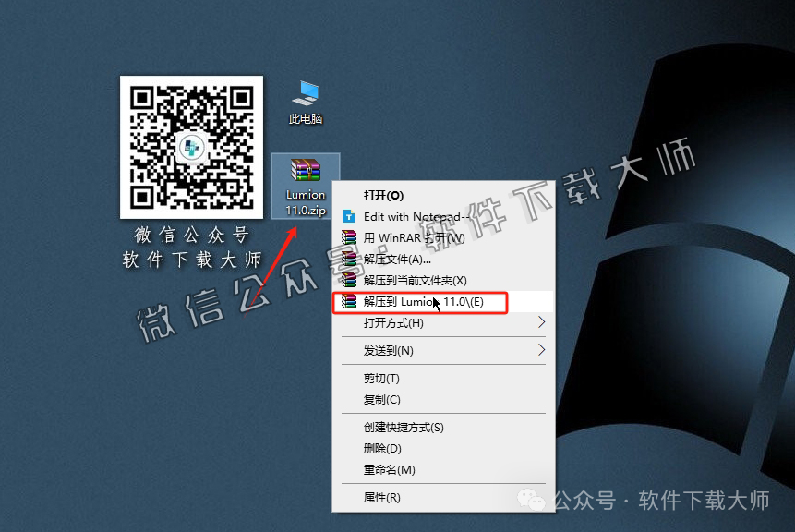Choose 创建快捷方式(S) menu entry

click(x=443, y=428)
